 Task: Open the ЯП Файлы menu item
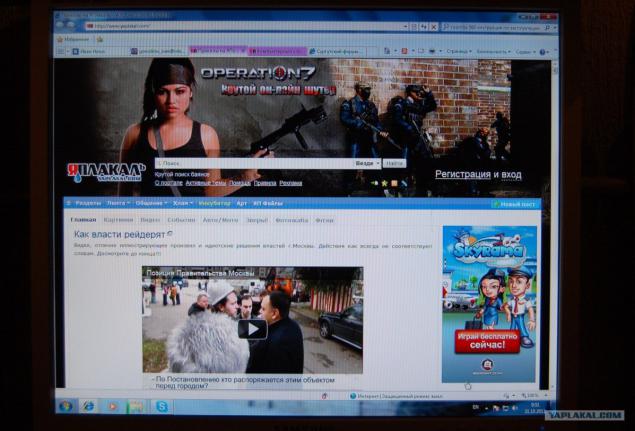[268, 203]
